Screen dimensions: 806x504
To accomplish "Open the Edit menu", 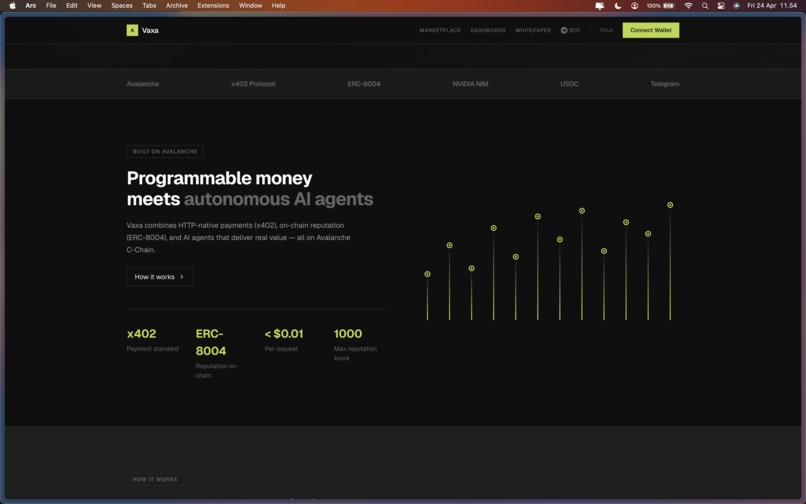I will point(72,6).
